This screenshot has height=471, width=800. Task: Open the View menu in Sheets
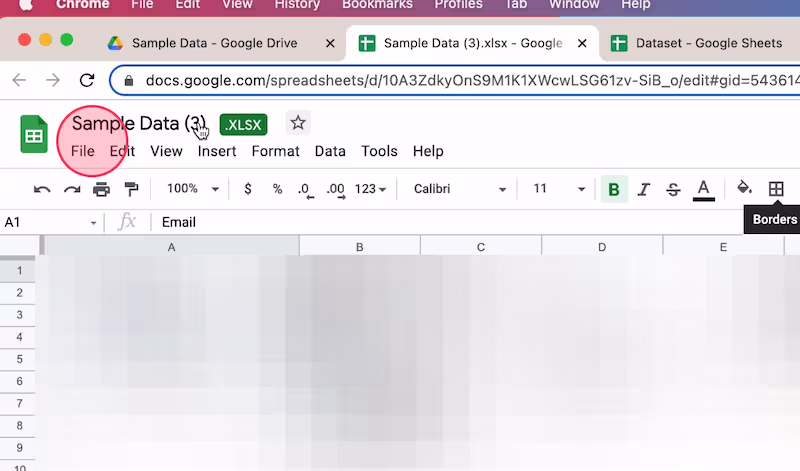coord(166,152)
